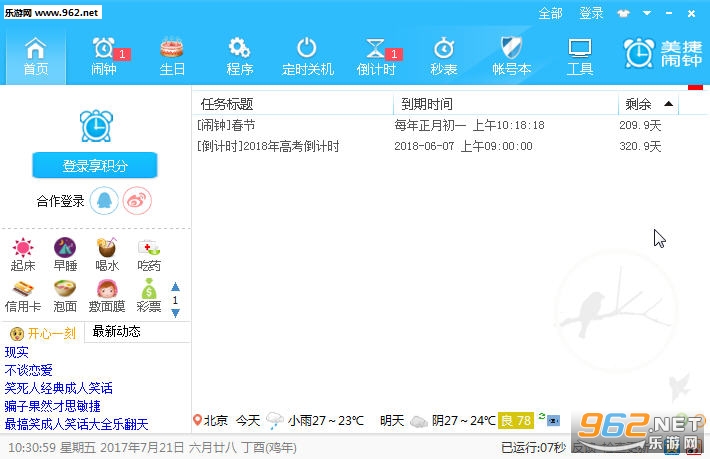Log in with the QQ penguin icon
Image resolution: width=710 pixels, height=459 pixels.
pos(104,201)
